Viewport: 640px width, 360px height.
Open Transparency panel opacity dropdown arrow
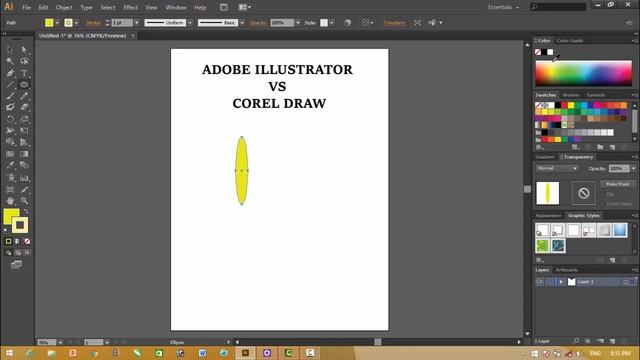[x=633, y=169]
